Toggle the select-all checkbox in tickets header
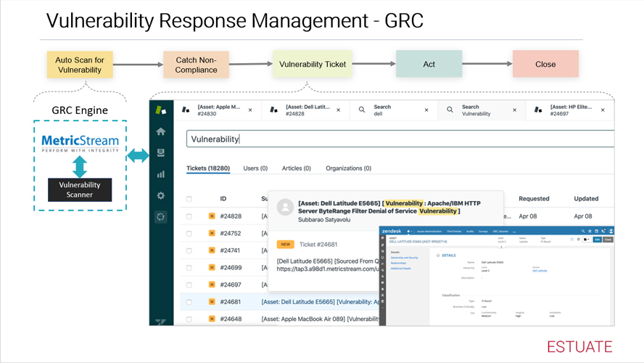This screenshot has width=644, height=363. click(189, 199)
